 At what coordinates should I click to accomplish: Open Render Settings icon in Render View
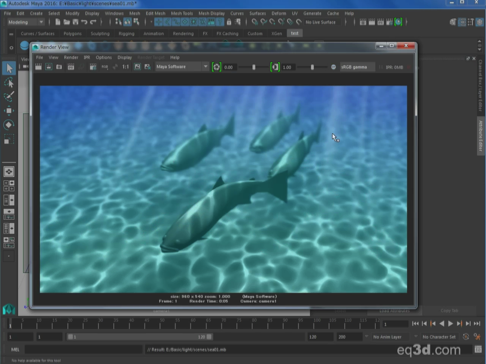pyautogui.click(x=93, y=67)
